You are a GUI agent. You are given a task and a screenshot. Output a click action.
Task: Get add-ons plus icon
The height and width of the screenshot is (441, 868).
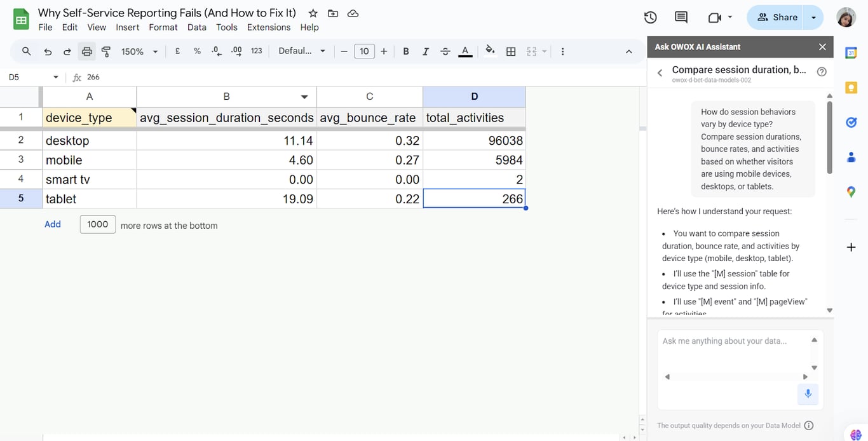click(x=851, y=247)
